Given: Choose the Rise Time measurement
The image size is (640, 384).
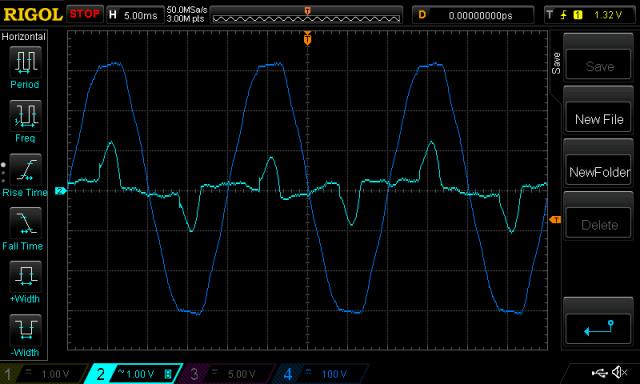Looking at the screenshot, I should 25,169.
